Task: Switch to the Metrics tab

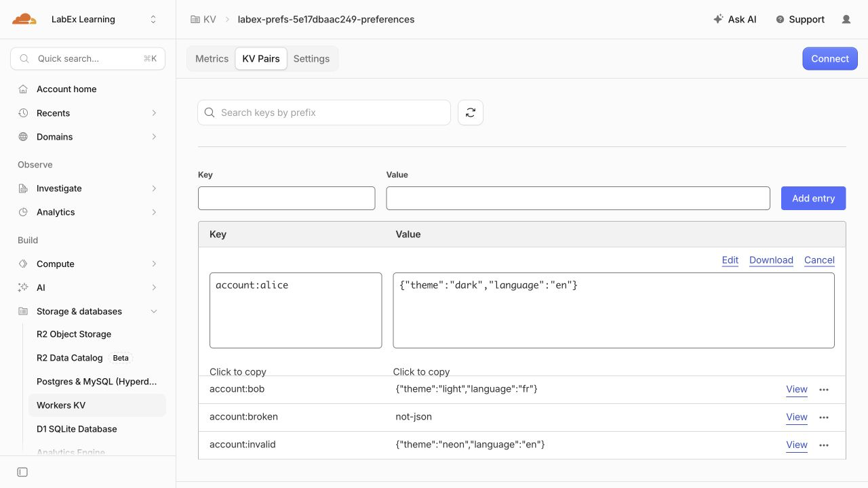Action: point(212,59)
